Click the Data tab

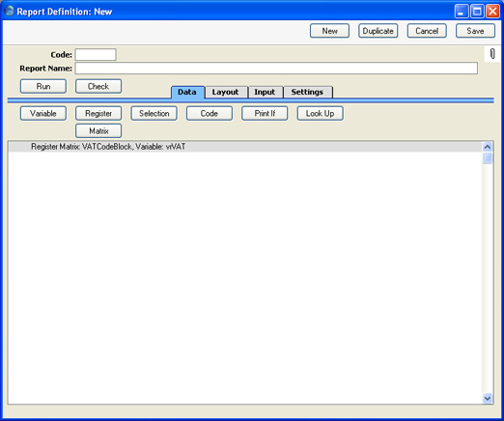[187, 92]
